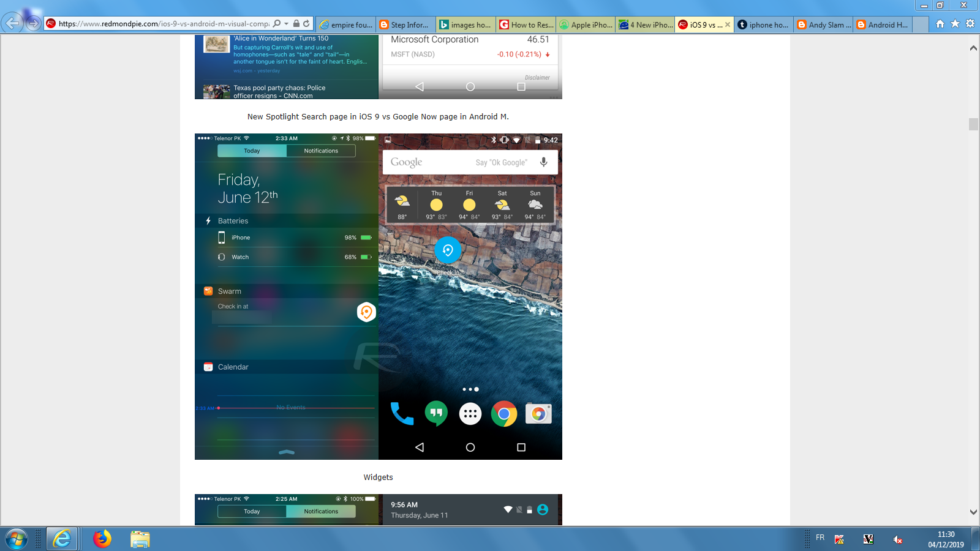Click the notifications comparison image at bottom
The height and width of the screenshot is (551, 980).
379,509
